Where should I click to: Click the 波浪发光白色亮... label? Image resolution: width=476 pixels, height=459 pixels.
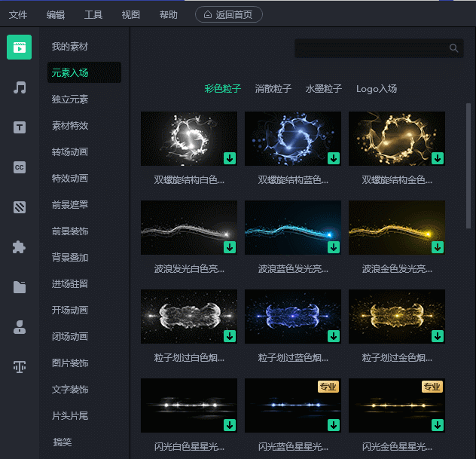click(x=189, y=269)
